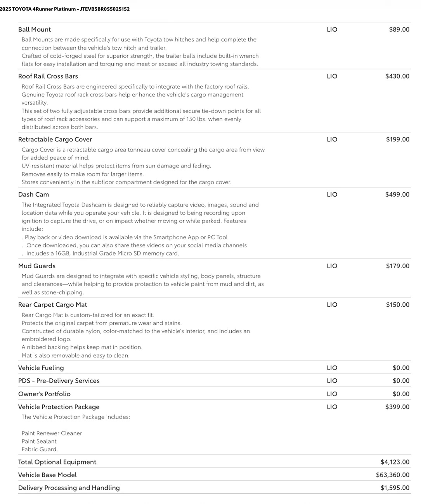
Task: Click the $89.00 Ball Mount price
Action: 399,29
